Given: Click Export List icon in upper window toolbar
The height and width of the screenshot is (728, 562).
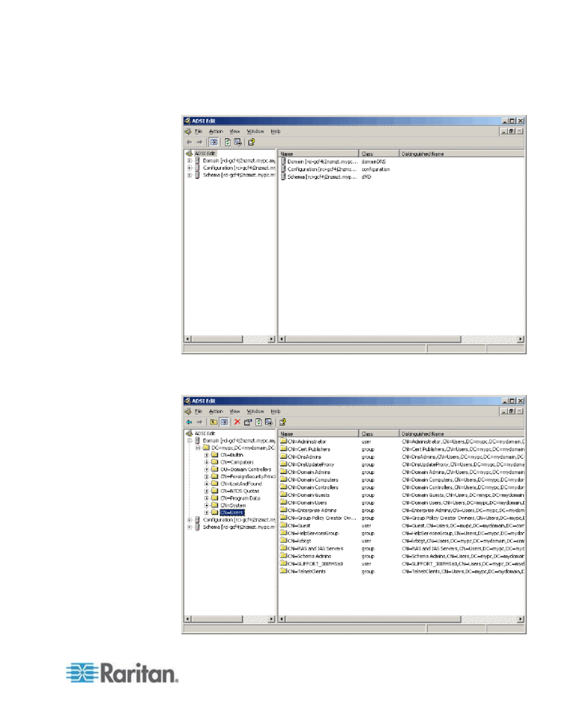Looking at the screenshot, I should pyautogui.click(x=238, y=142).
